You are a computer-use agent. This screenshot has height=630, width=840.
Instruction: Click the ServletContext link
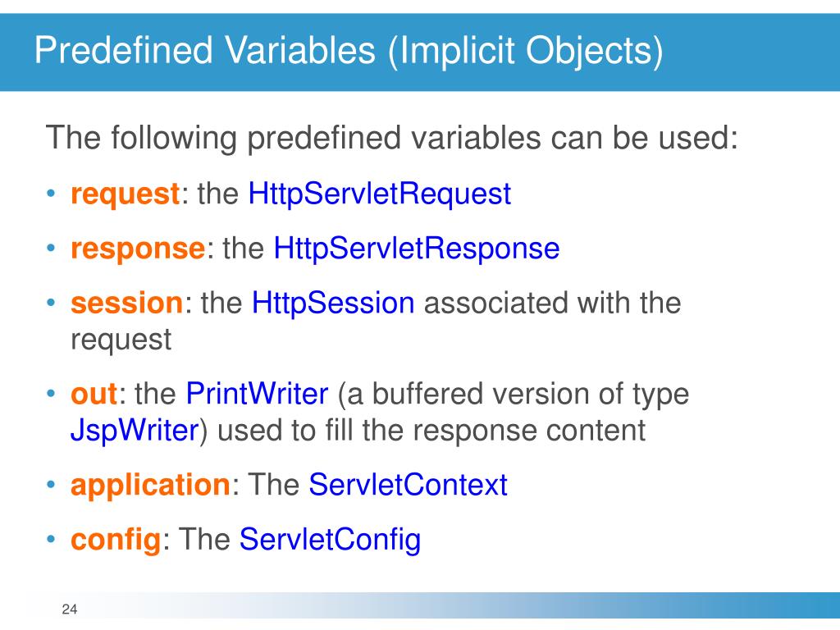click(x=408, y=485)
